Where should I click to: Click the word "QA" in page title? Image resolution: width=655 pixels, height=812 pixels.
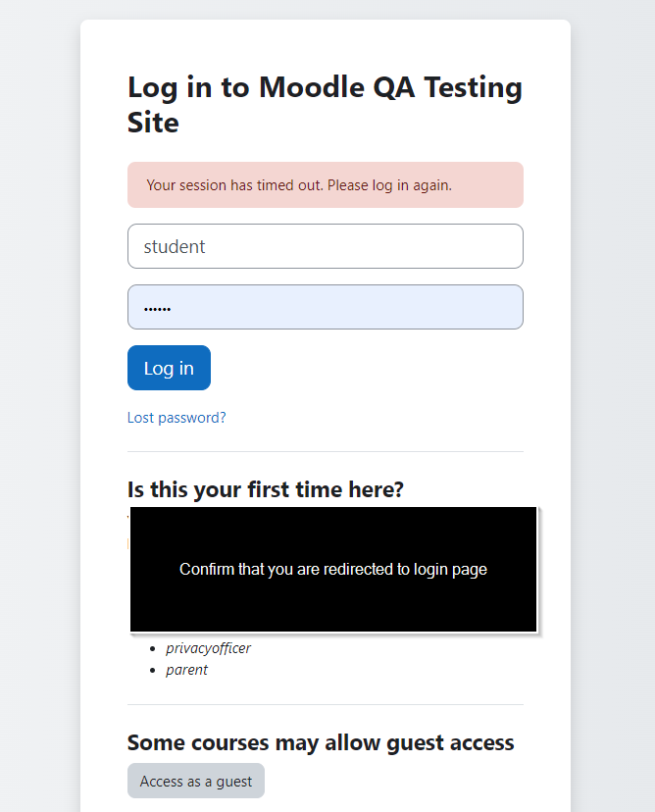pos(394,86)
